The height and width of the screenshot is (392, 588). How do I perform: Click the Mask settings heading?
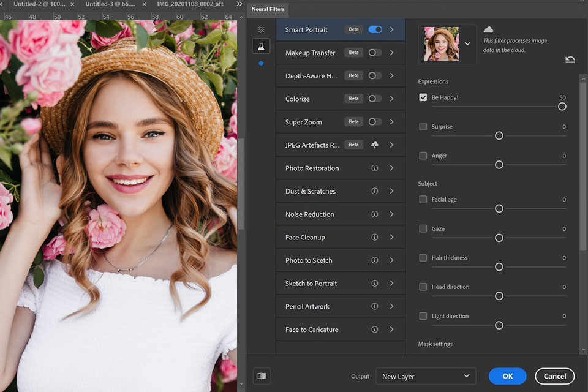tap(435, 344)
